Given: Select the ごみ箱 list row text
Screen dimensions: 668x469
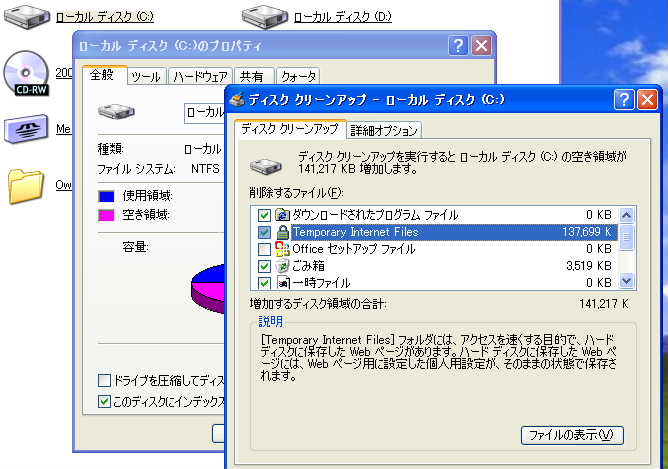Looking at the screenshot, I should 308,266.
